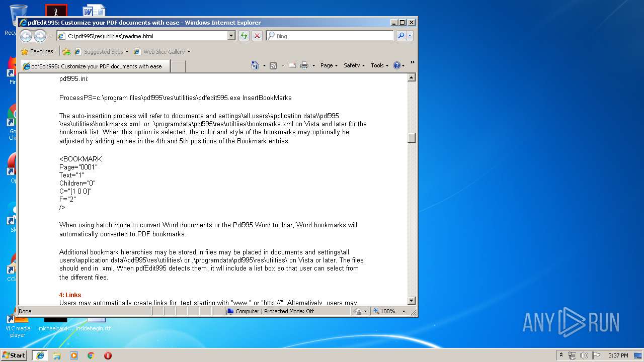
Task: Click the vertical scrollbar down arrow
Action: click(412, 301)
